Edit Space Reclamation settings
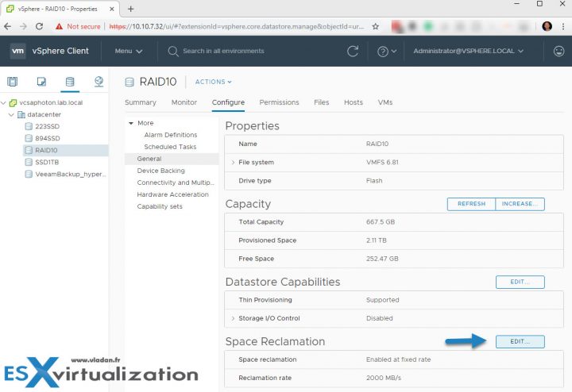This screenshot has height=392, width=572. point(520,342)
